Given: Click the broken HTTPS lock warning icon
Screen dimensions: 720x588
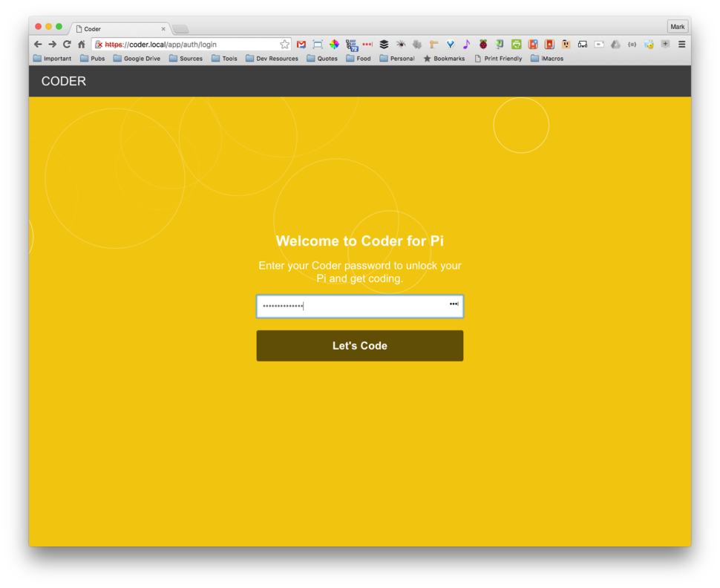Looking at the screenshot, I should click(98, 45).
